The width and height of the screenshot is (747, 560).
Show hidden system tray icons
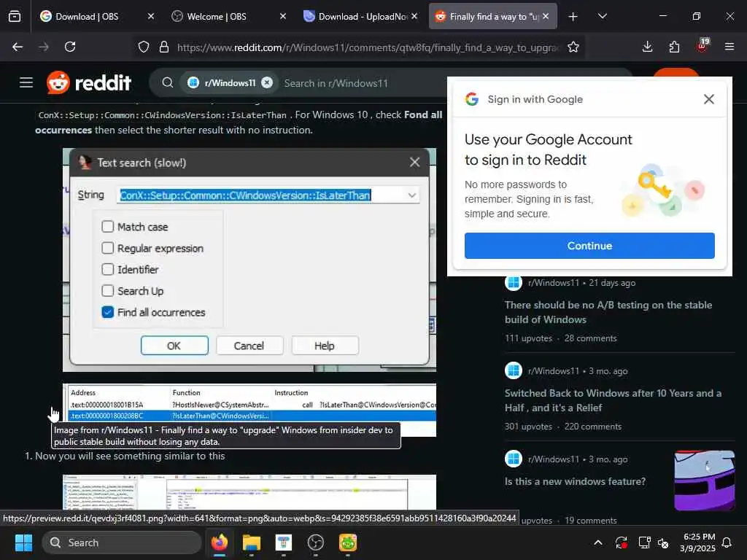pyautogui.click(x=598, y=542)
